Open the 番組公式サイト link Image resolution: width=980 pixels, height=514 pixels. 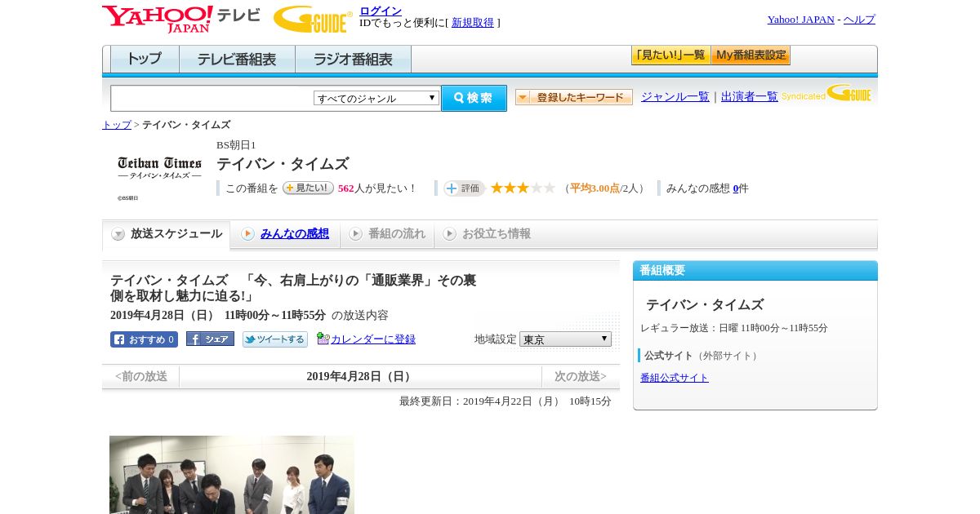point(675,378)
